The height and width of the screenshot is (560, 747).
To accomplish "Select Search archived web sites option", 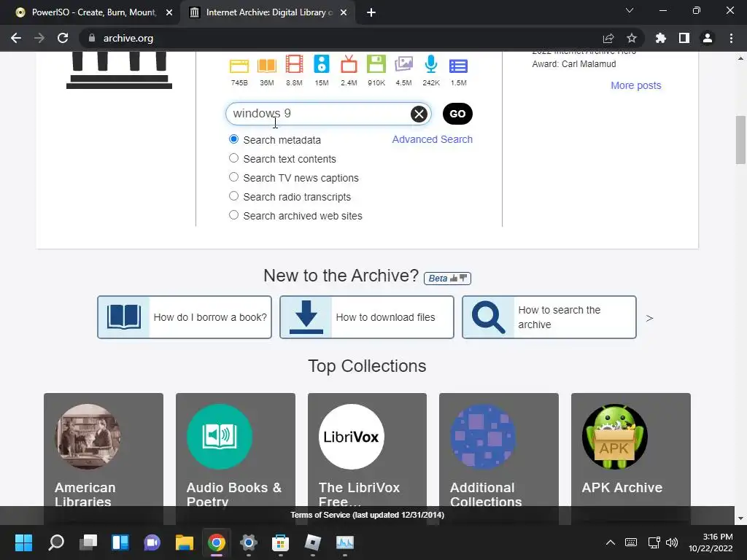I will pyautogui.click(x=233, y=215).
